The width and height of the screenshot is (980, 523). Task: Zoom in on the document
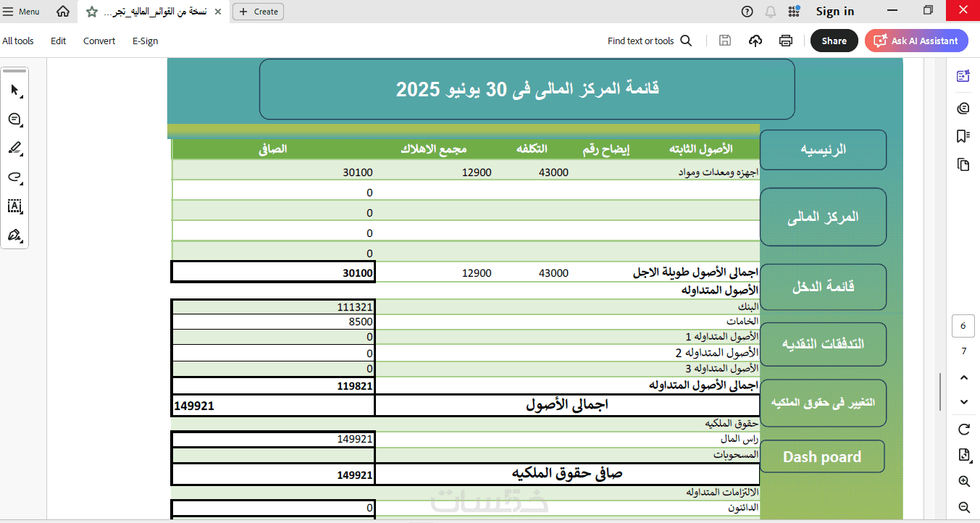click(963, 482)
